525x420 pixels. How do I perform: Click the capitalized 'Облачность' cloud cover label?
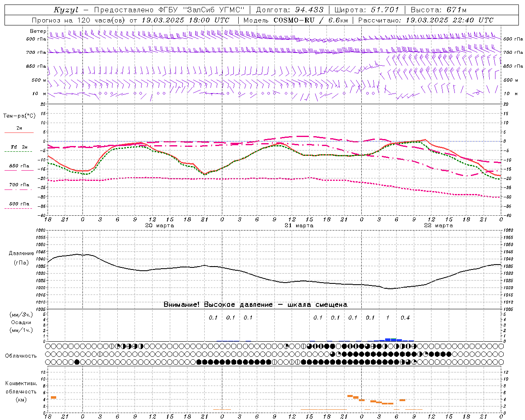21,356
